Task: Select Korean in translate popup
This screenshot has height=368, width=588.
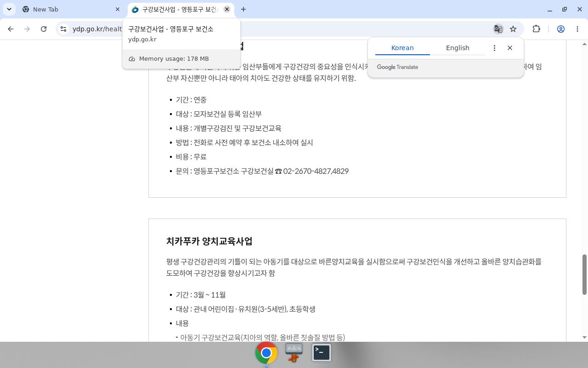Action: coord(402,48)
